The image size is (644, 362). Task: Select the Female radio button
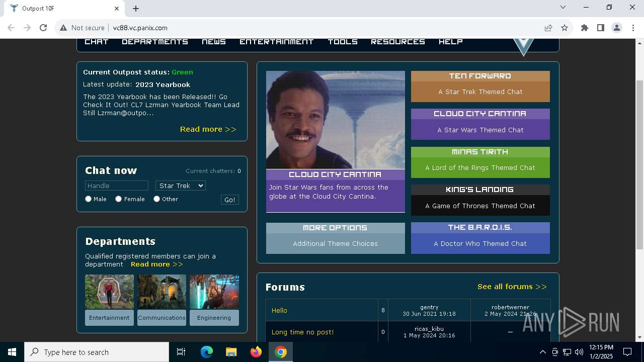119,199
